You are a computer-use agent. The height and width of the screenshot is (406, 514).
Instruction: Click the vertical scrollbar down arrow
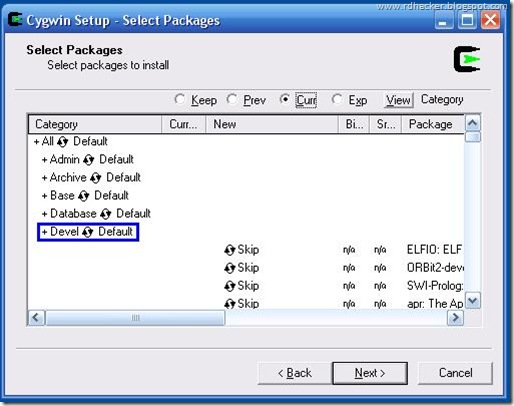(x=473, y=301)
